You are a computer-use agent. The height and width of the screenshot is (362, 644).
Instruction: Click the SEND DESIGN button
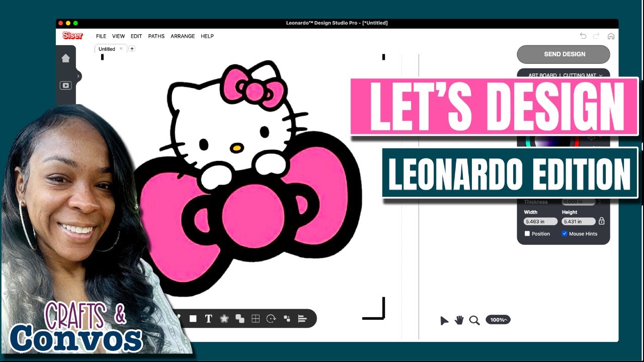point(563,54)
